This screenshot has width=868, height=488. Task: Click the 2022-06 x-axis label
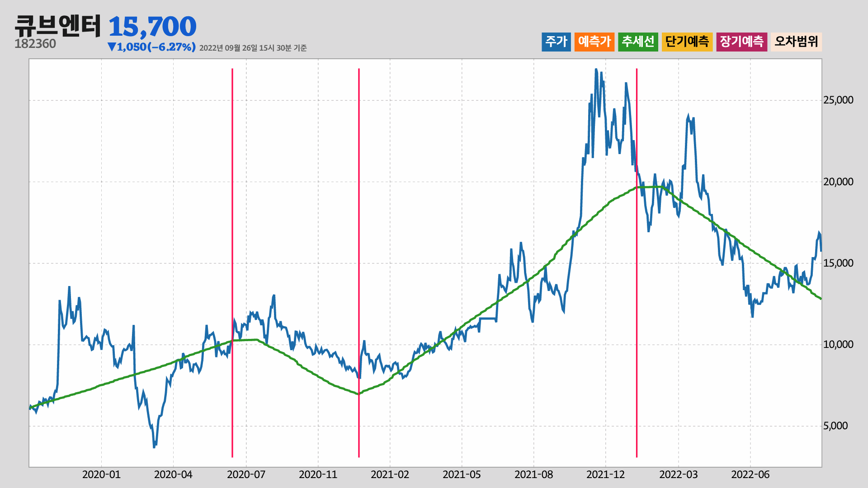point(750,474)
